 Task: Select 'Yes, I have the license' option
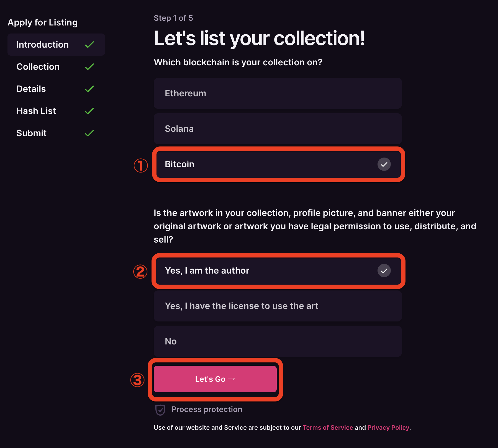coord(278,306)
